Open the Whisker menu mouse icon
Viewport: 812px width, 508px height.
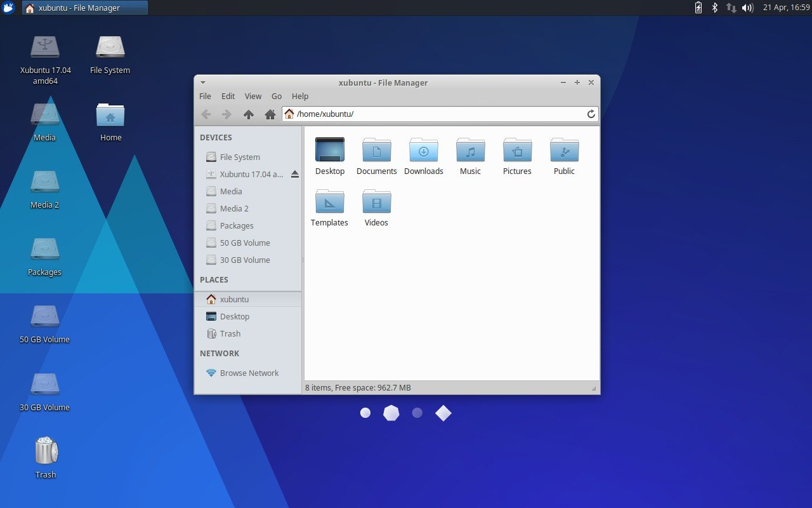click(8, 8)
